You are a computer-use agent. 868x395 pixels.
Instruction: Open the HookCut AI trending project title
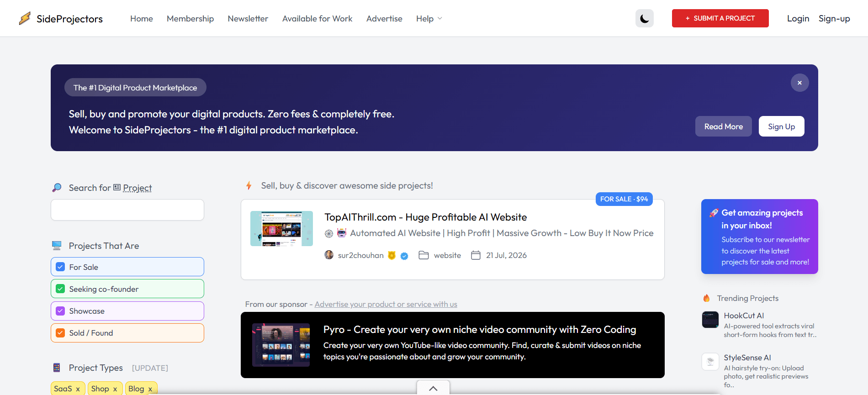[x=744, y=316]
